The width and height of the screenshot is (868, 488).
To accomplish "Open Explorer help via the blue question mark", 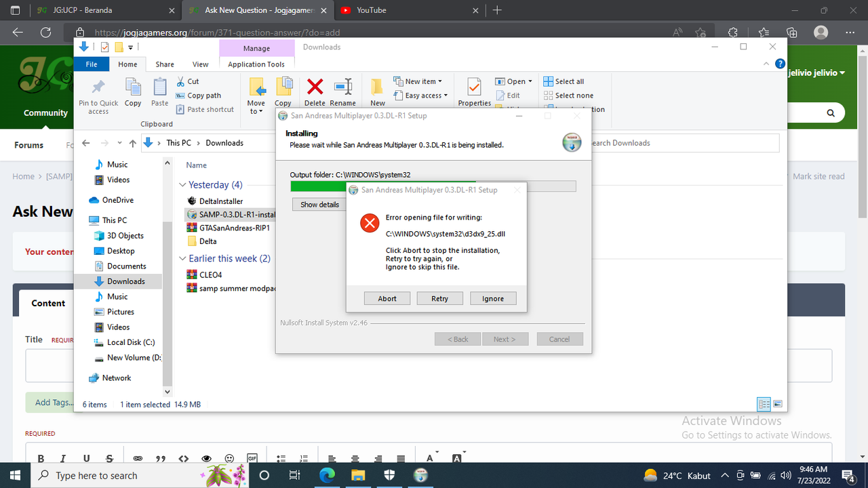I will pyautogui.click(x=780, y=64).
